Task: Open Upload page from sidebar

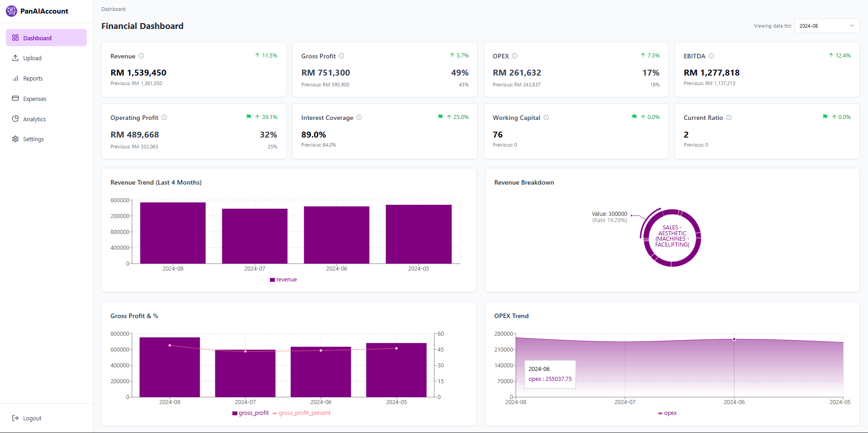Action: point(32,58)
